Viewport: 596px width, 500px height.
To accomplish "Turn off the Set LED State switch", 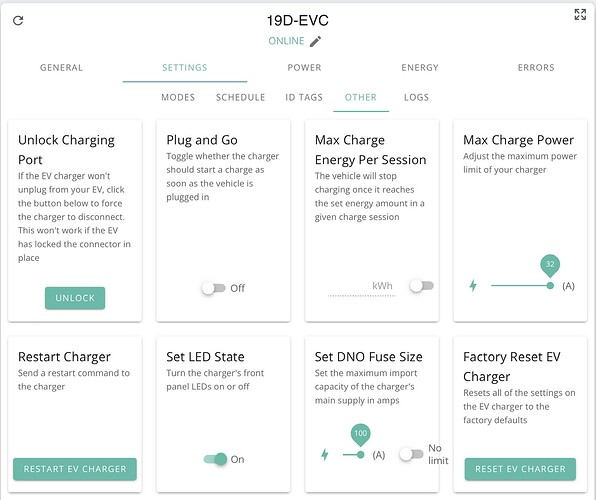I will (216, 459).
